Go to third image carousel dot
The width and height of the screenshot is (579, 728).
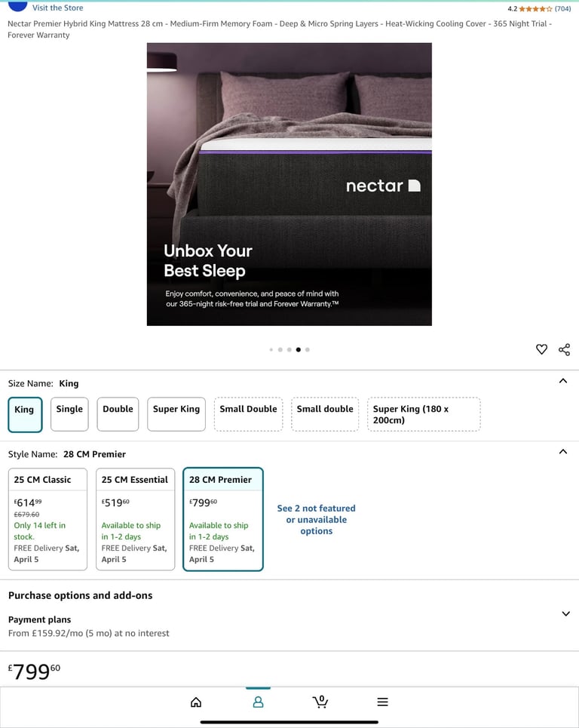(289, 349)
